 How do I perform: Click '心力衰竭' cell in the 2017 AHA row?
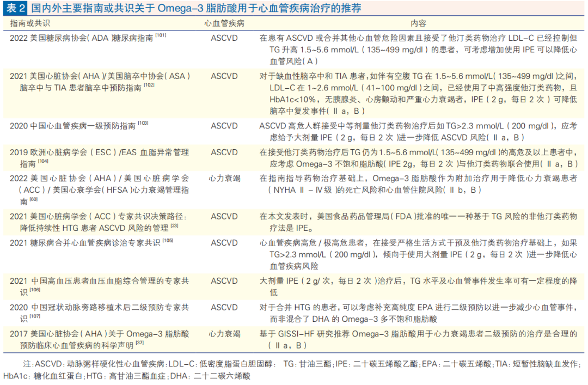[225, 334]
